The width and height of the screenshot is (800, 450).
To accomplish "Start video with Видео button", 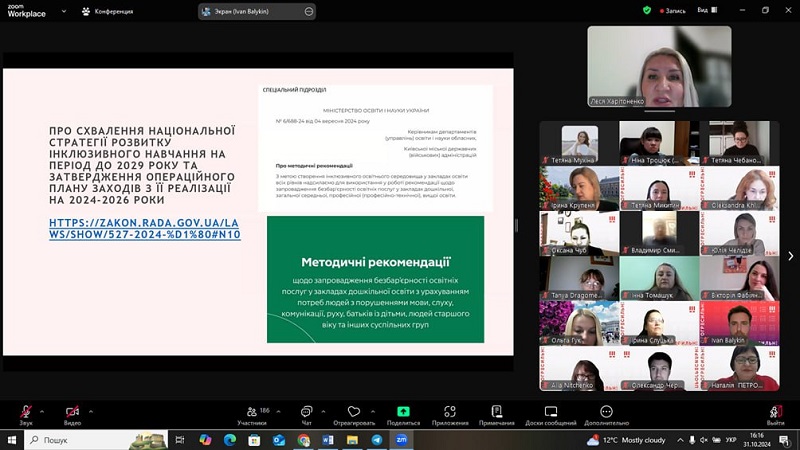I will (72, 415).
